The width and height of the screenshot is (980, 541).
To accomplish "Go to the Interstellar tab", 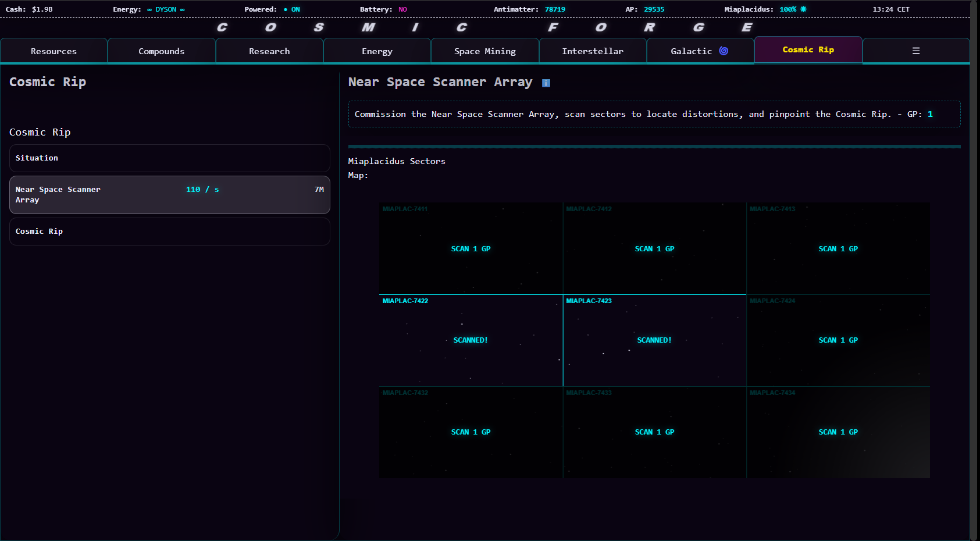I will (x=592, y=51).
